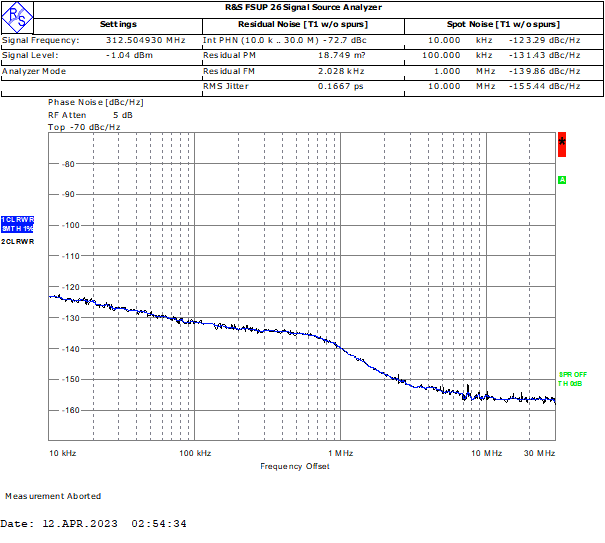Viewport: 605px width, 543px height.
Task: Click the spot noise value -139.86 dBc/Hz
Action: (x=544, y=71)
